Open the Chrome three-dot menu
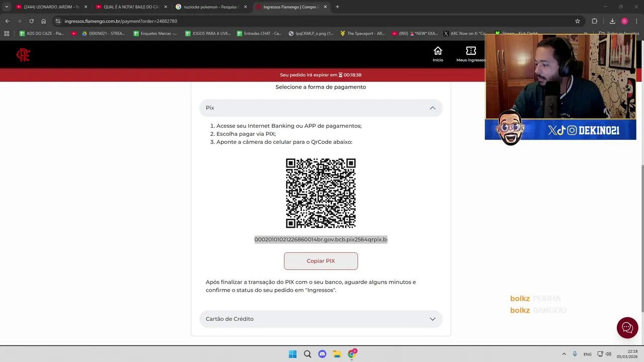The width and height of the screenshot is (644, 362). [x=637, y=21]
